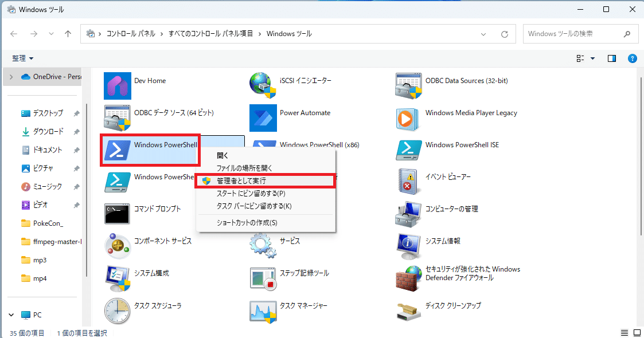Select the iSCSI イニシエーター icon

263,86
